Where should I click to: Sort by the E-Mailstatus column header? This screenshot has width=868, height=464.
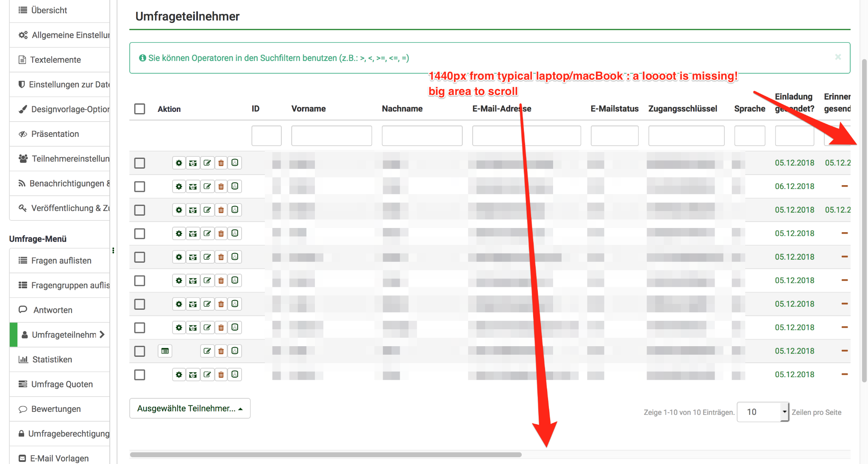(x=615, y=109)
